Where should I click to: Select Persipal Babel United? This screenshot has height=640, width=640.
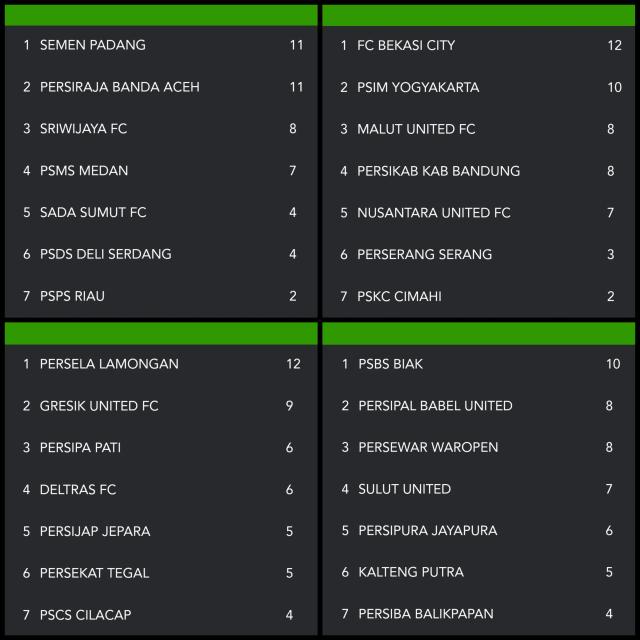tap(435, 406)
